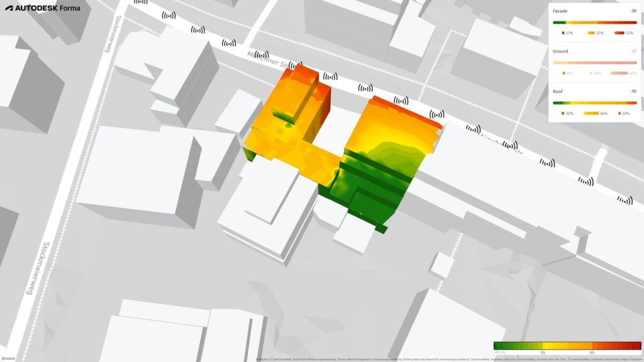
Task: Click the Ground section title
Action: 560,52
